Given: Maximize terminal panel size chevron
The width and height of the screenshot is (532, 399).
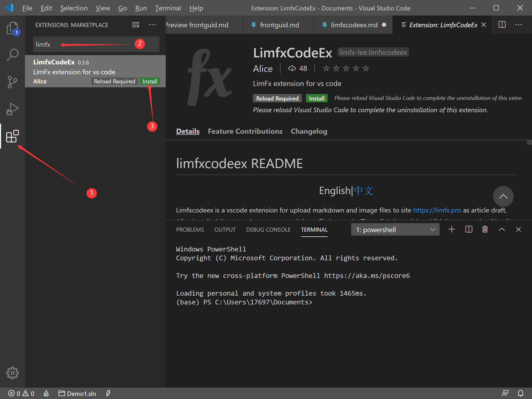Looking at the screenshot, I should coord(502,229).
